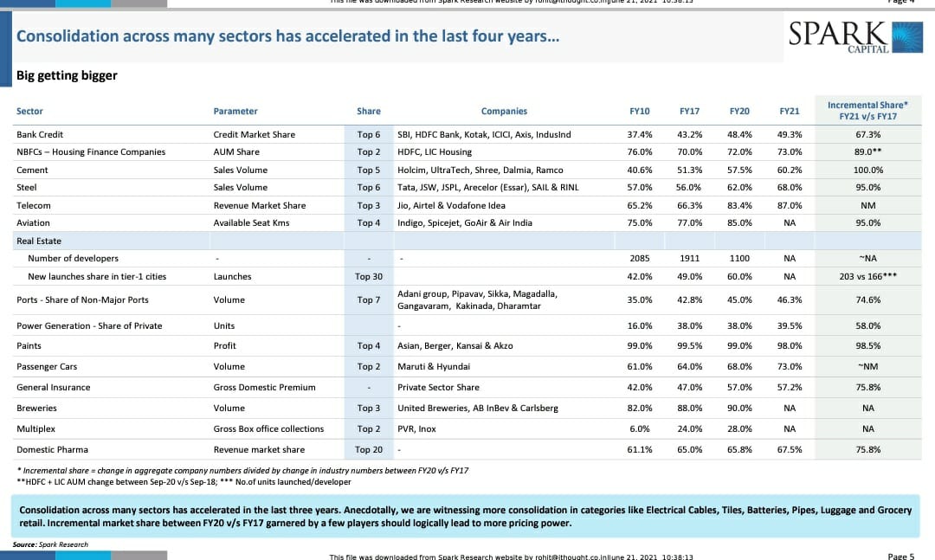
Task: Click the '2085' FY10 developers value
Action: click(639, 258)
